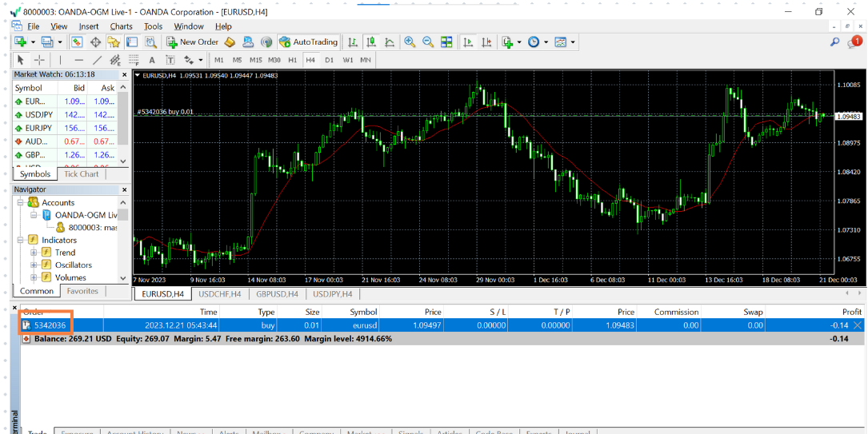The image size is (868, 434).
Task: Toggle the Navigator folder-star icon
Action: point(114,42)
